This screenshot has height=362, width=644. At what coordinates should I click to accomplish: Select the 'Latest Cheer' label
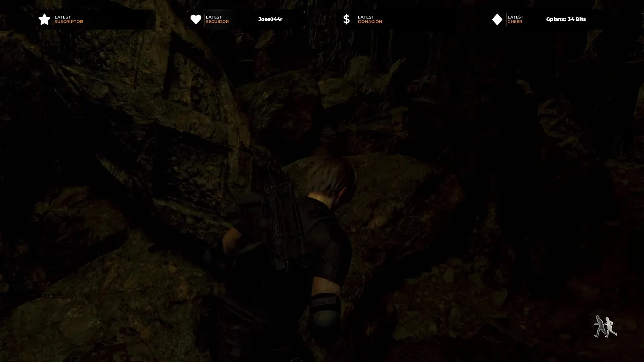[515, 19]
